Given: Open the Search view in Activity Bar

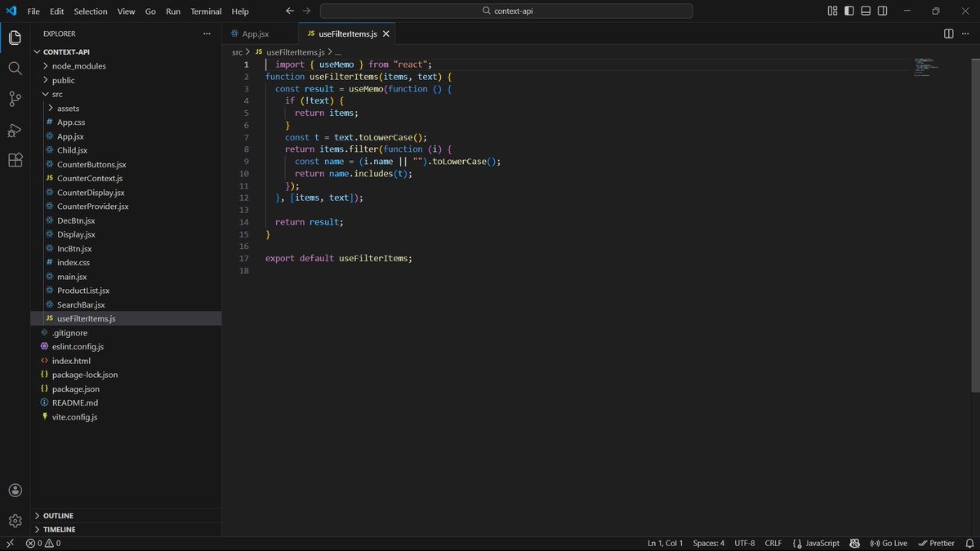Looking at the screenshot, I should pos(15,69).
